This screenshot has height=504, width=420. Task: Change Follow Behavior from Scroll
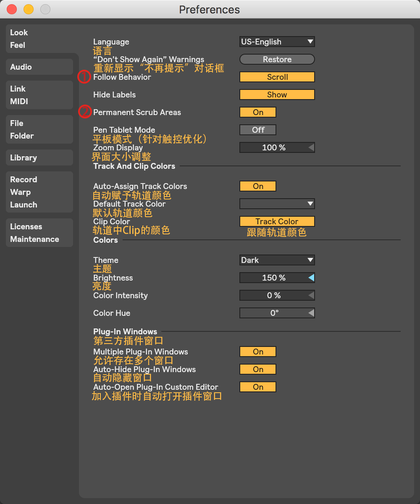pos(277,77)
